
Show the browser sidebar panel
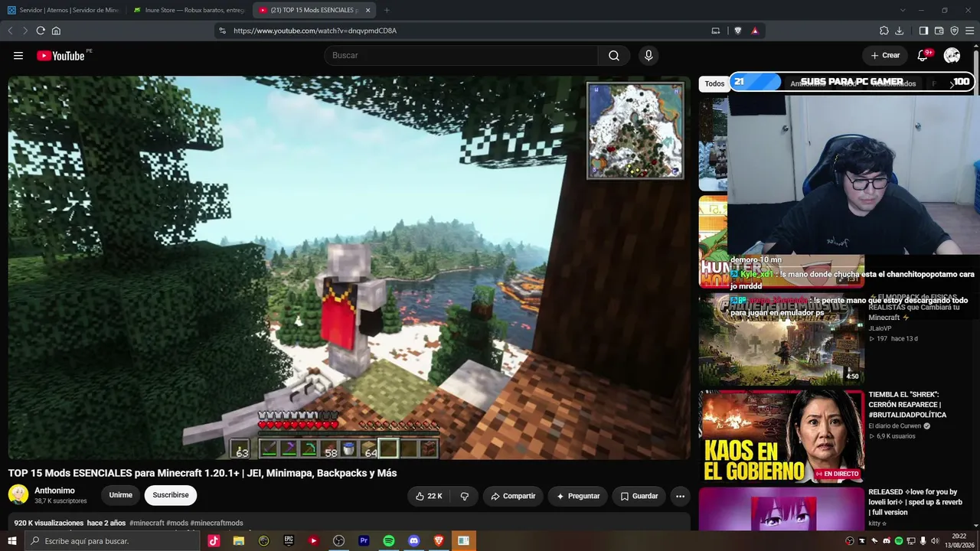pos(924,31)
